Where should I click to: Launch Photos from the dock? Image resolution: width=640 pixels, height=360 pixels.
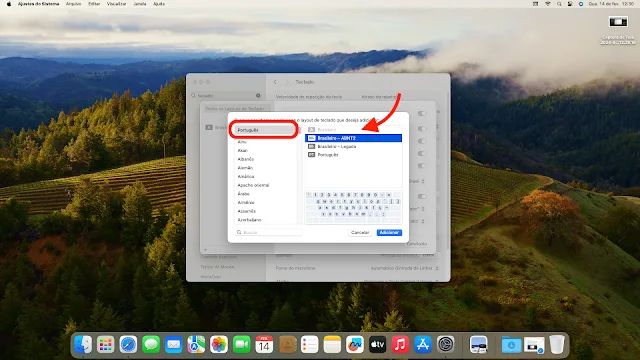[219, 344]
